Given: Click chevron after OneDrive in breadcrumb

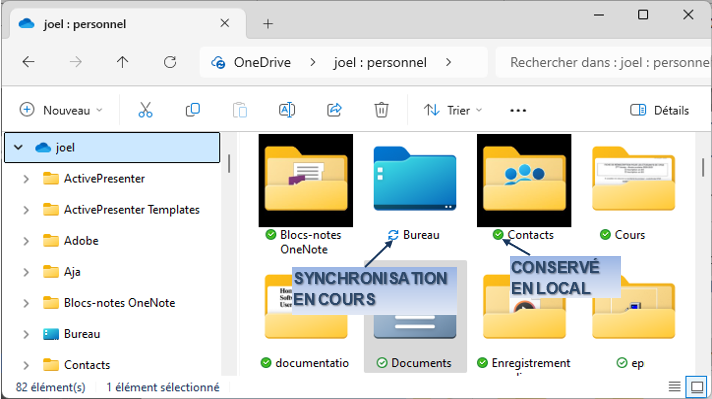Looking at the screenshot, I should [x=312, y=62].
